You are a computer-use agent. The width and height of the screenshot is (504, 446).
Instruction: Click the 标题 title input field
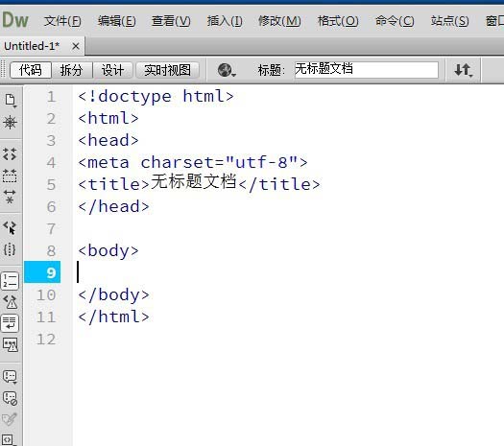coord(367,70)
